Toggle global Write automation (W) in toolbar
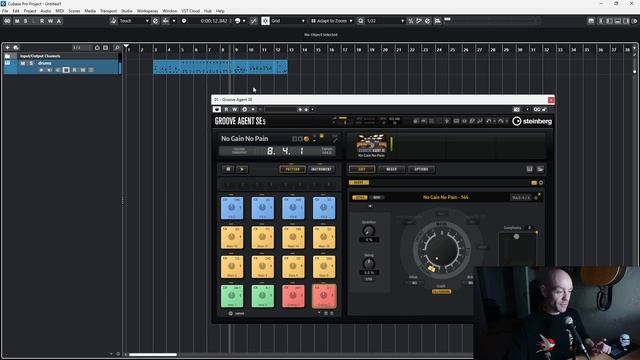 click(50, 21)
